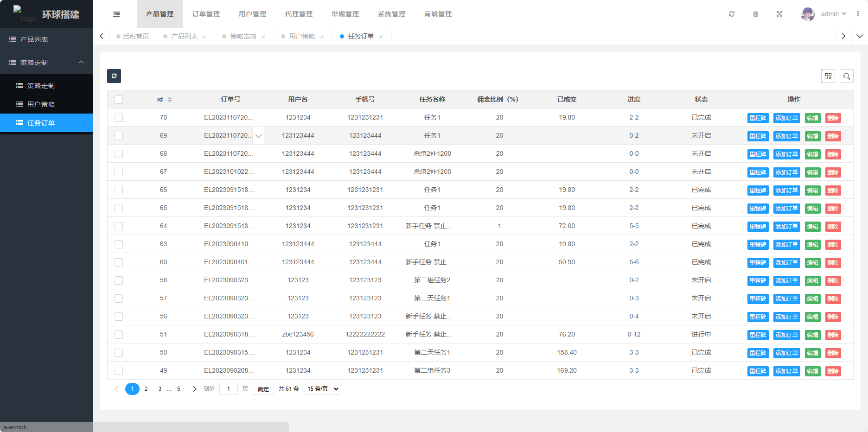This screenshot has height=432, width=868.
Task: Select 任务订单 in the sidebar
Action: 46,123
